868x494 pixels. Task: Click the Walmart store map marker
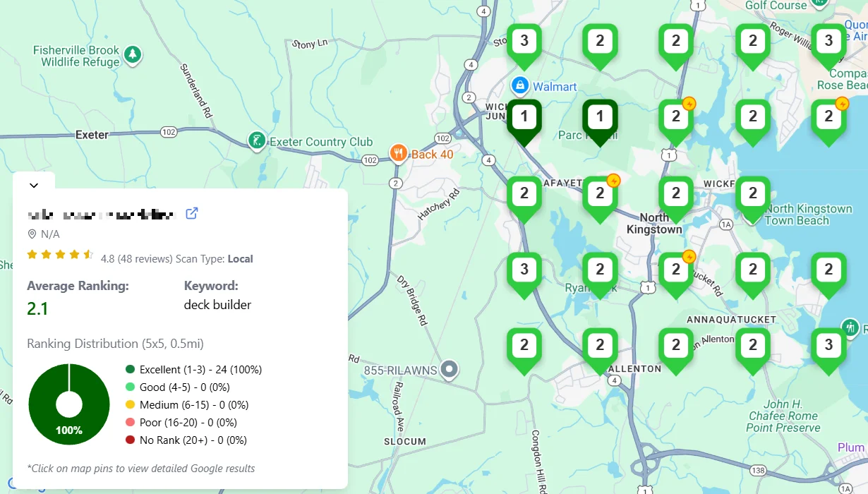click(x=519, y=85)
